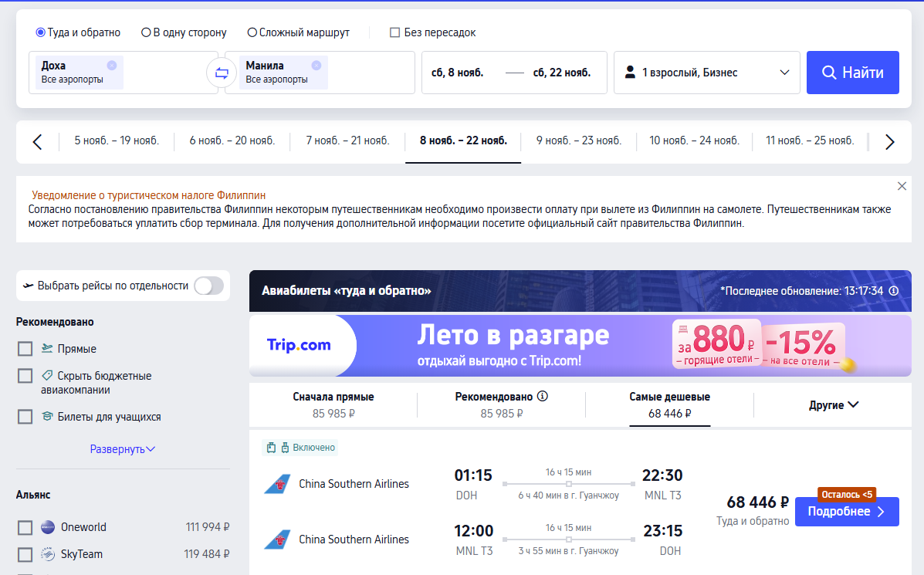Click SkyTeam price 119 484 ₽
This screenshot has height=575, width=924.
(207, 554)
